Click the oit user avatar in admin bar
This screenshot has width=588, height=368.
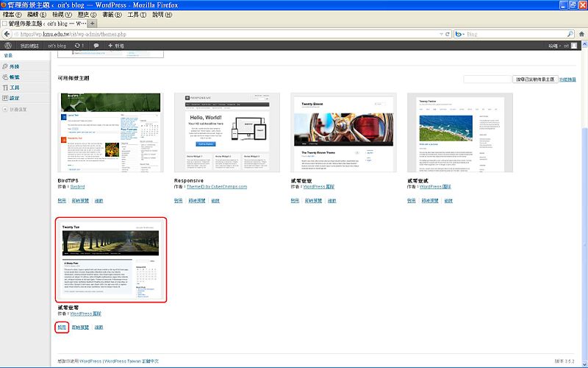(574, 46)
